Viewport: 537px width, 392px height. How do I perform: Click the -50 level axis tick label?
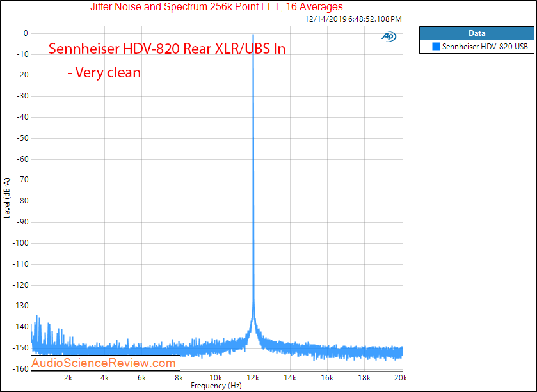[22, 138]
